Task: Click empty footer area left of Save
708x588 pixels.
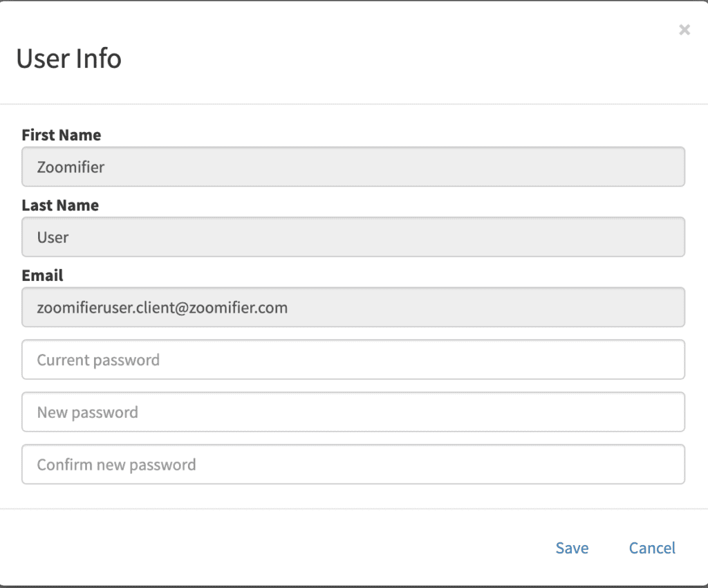Action: click(271, 548)
